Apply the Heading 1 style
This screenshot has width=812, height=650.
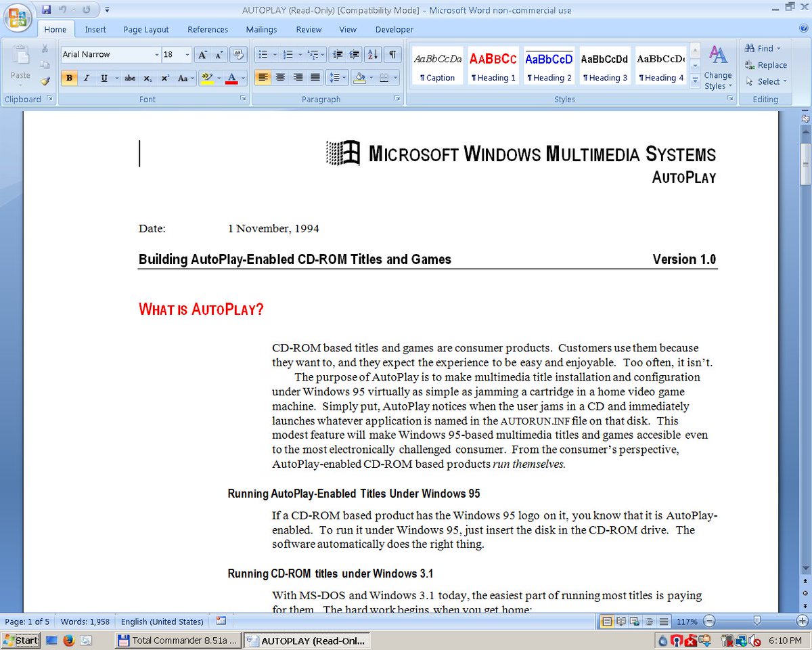click(x=493, y=66)
